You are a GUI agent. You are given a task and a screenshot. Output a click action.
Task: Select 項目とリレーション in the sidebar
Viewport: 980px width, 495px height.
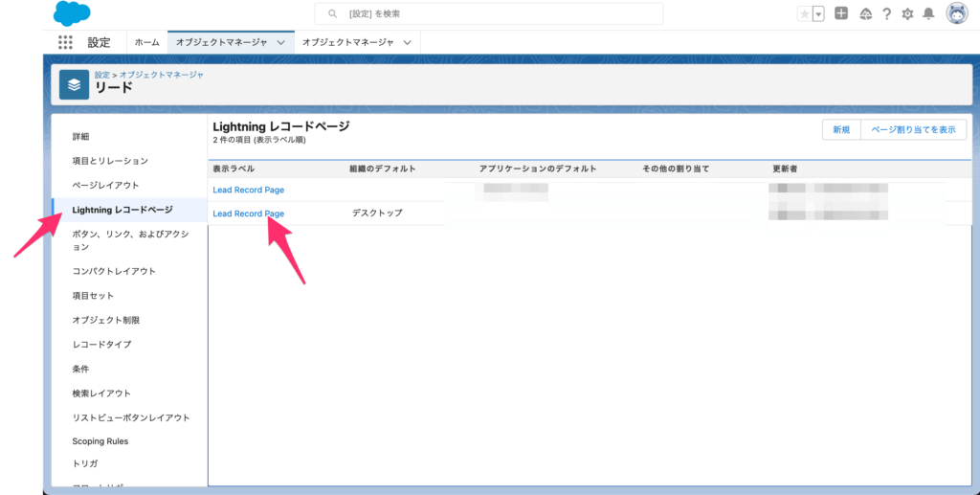click(110, 161)
